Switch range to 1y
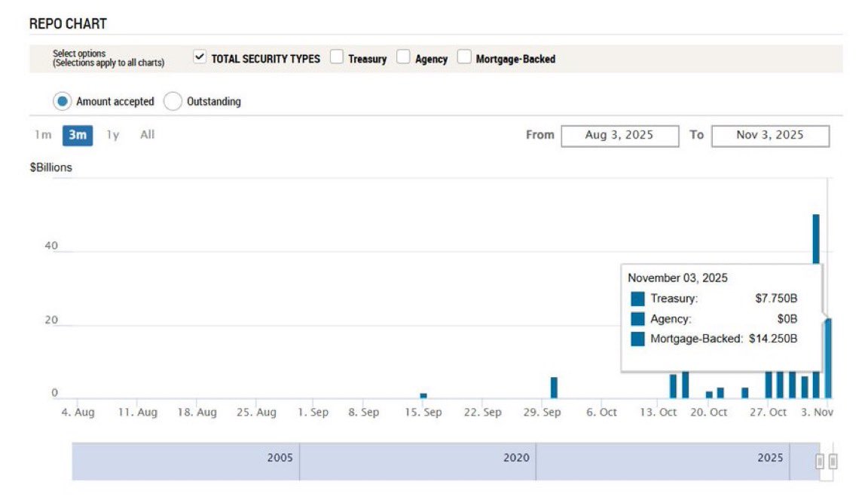The width and height of the screenshot is (868, 497). pyautogui.click(x=113, y=135)
